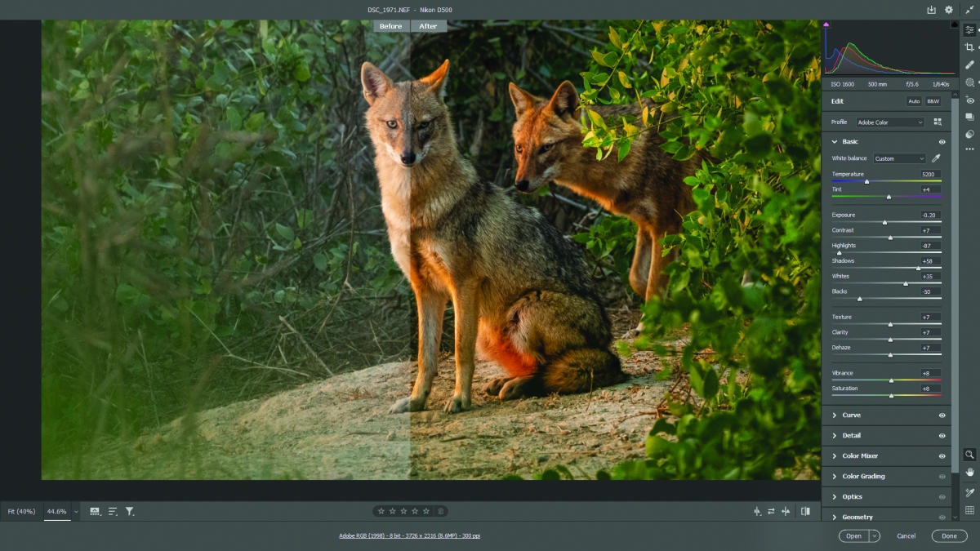980x551 pixels.
Task: Expand the Geometry panel
Action: point(834,518)
